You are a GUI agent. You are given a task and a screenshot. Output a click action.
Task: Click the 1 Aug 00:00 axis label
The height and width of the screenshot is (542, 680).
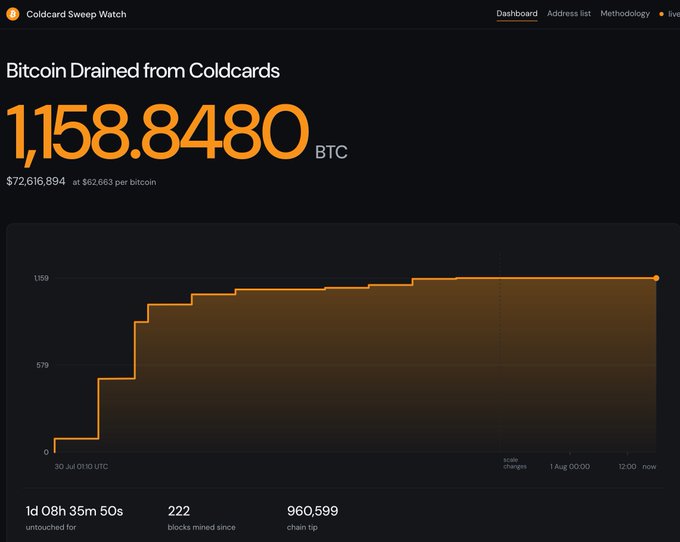(x=570, y=467)
